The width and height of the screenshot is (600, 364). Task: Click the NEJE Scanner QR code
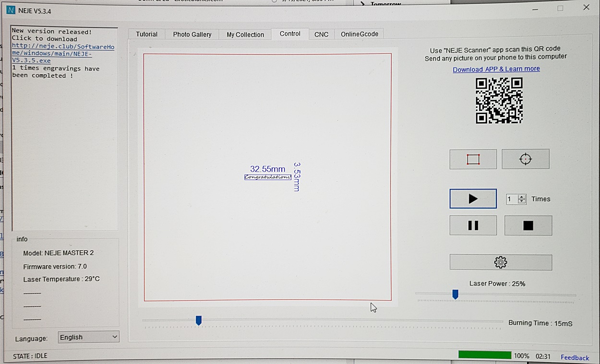pos(499,100)
